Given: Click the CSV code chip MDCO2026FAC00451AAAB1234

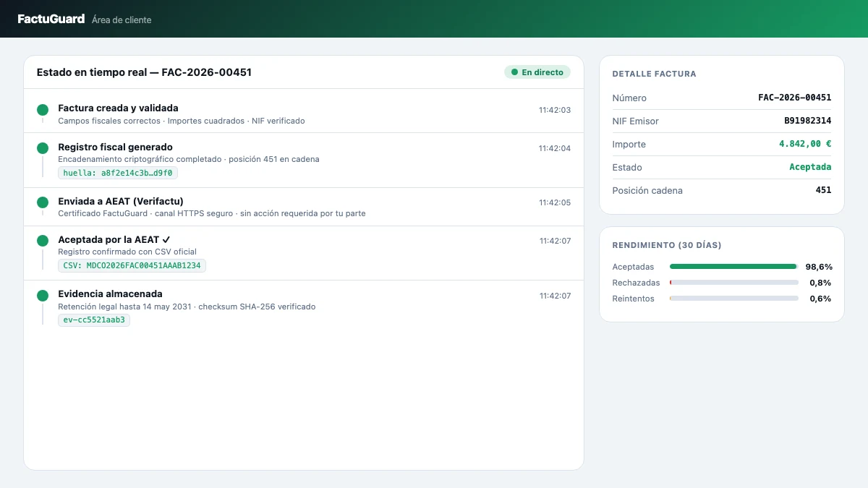Looking at the screenshot, I should tap(132, 265).
